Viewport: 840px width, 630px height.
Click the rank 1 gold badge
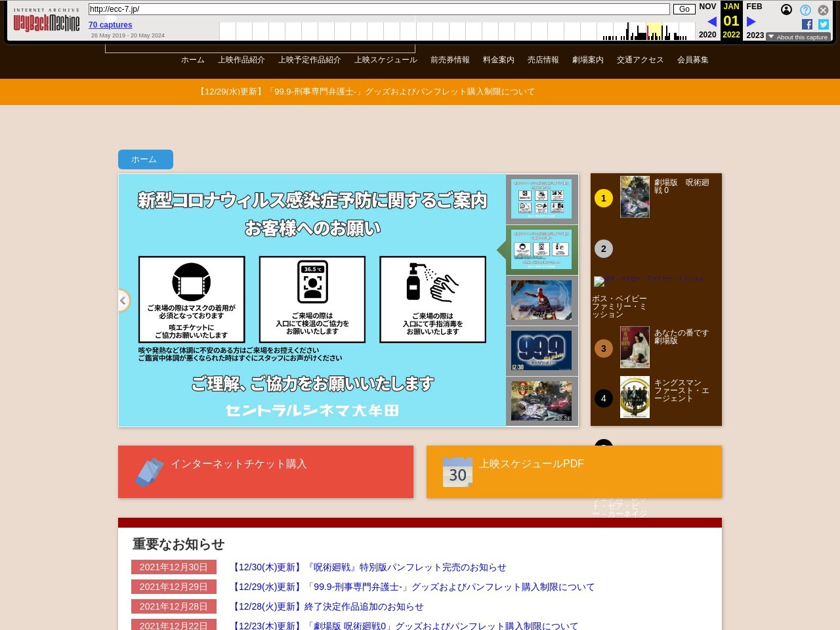click(604, 198)
